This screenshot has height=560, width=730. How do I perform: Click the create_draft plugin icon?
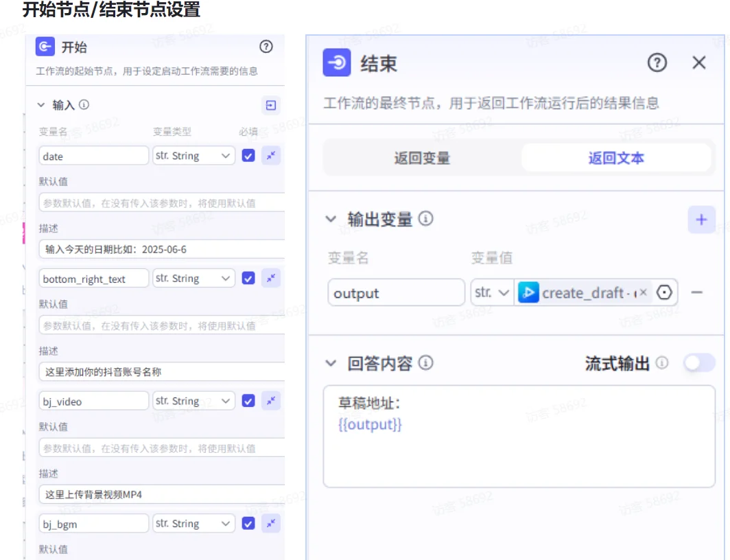point(528,292)
